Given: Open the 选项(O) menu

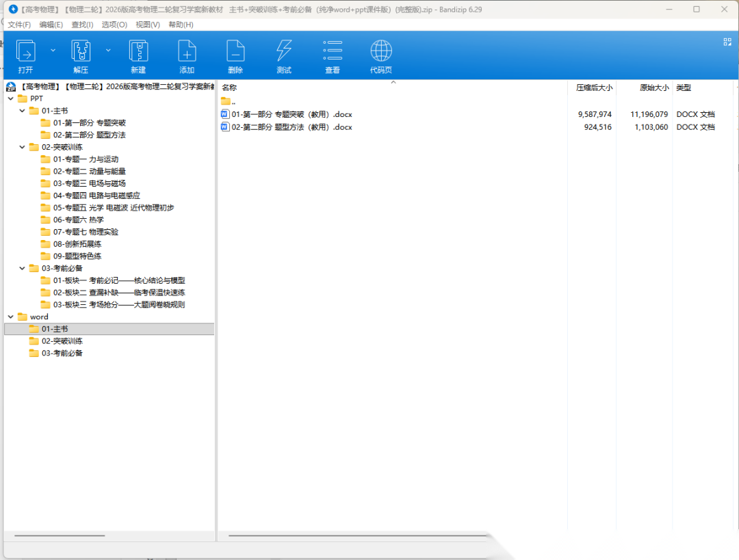Looking at the screenshot, I should [x=114, y=25].
